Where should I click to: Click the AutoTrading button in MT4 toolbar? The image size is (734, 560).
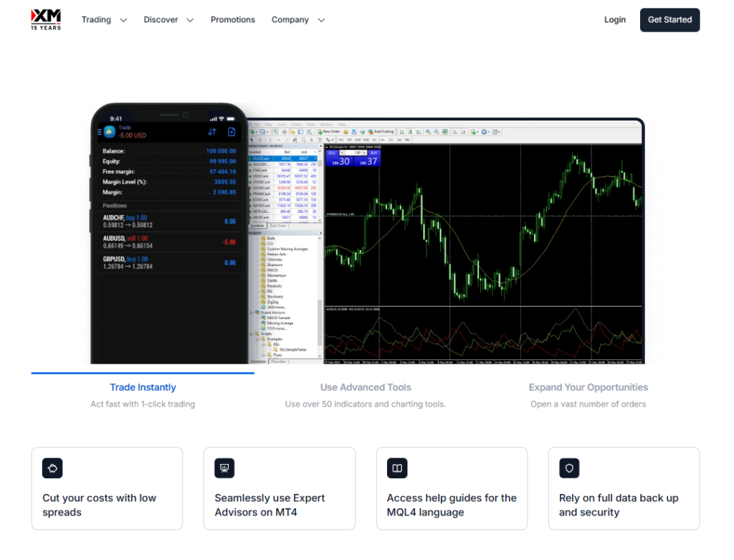381,132
